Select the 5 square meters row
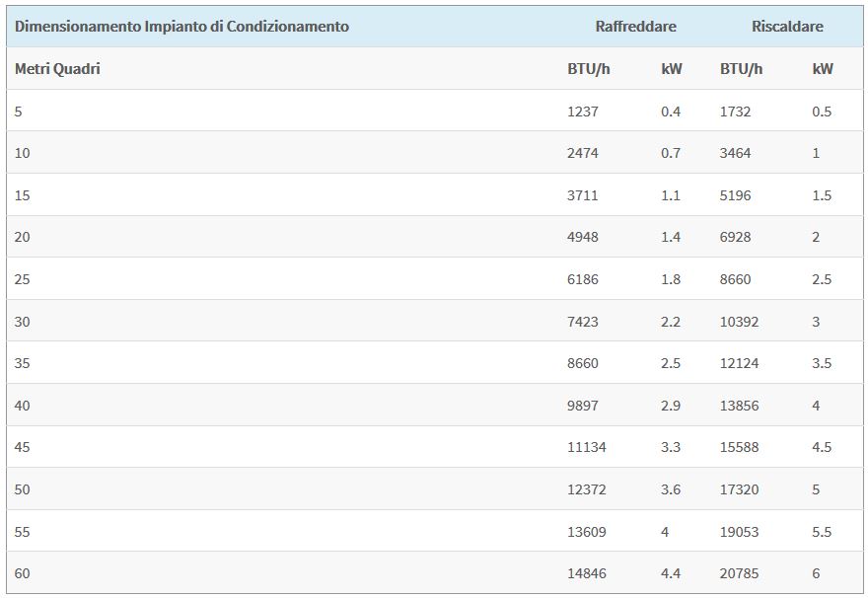The image size is (868, 598). click(x=435, y=111)
